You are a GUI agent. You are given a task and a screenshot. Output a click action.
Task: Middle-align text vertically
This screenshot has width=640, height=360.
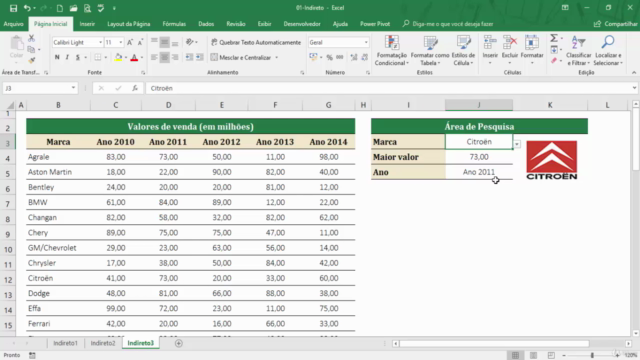pos(164,42)
